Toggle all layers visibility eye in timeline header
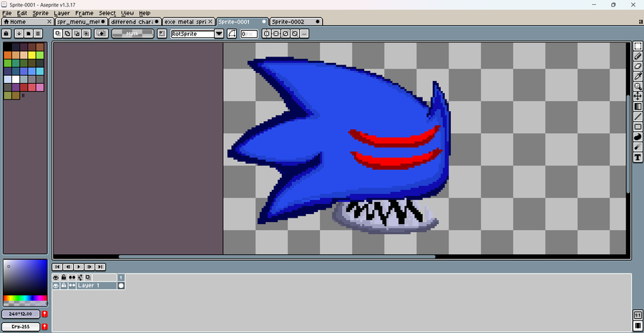The height and width of the screenshot is (333, 644). [x=55, y=278]
